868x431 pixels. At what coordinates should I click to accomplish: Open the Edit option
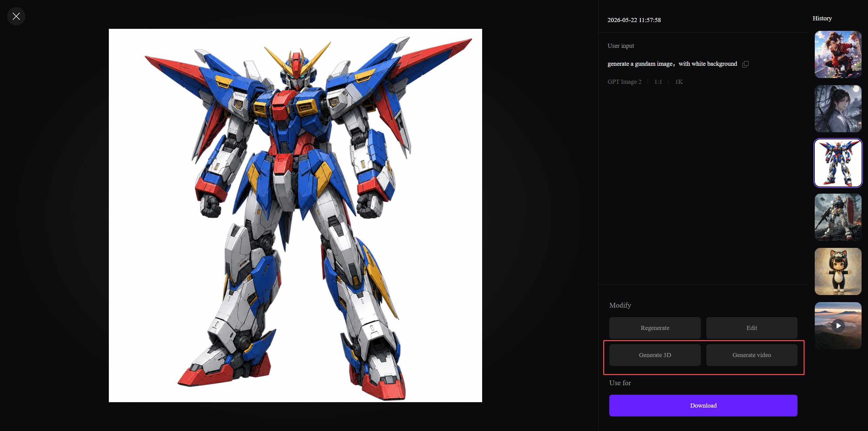751,328
